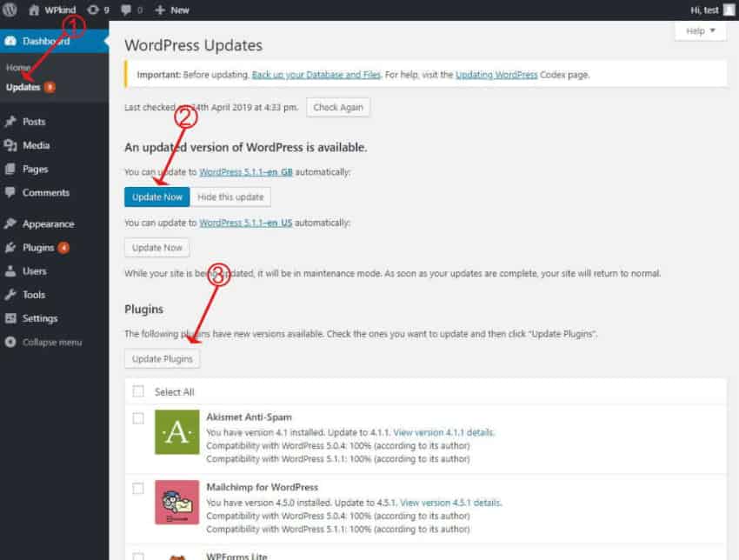Click the Comments speech bubble sidebar icon

(10, 192)
